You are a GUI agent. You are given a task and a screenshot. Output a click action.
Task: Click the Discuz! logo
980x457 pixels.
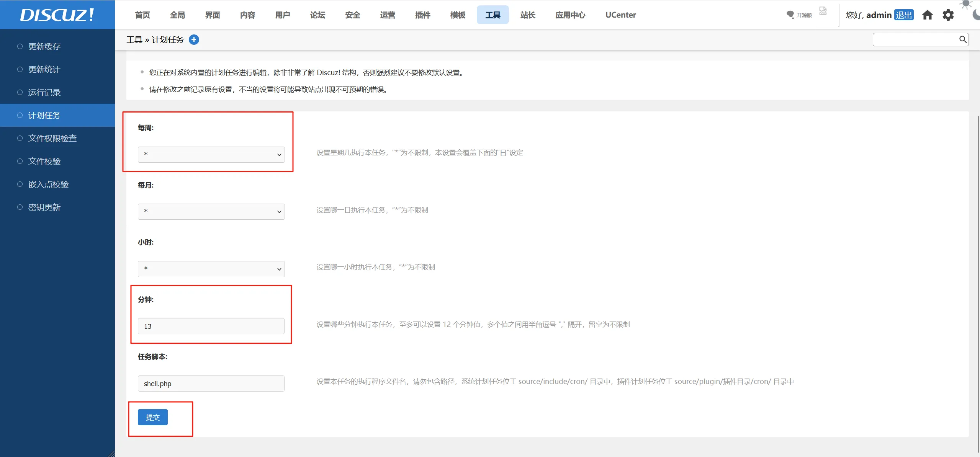point(57,15)
